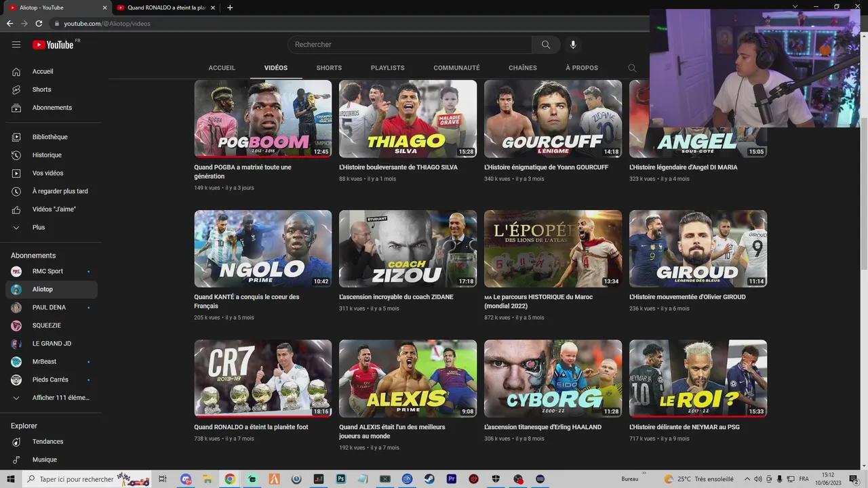
Task: Open Pieds Carrés subscription
Action: 51,380
